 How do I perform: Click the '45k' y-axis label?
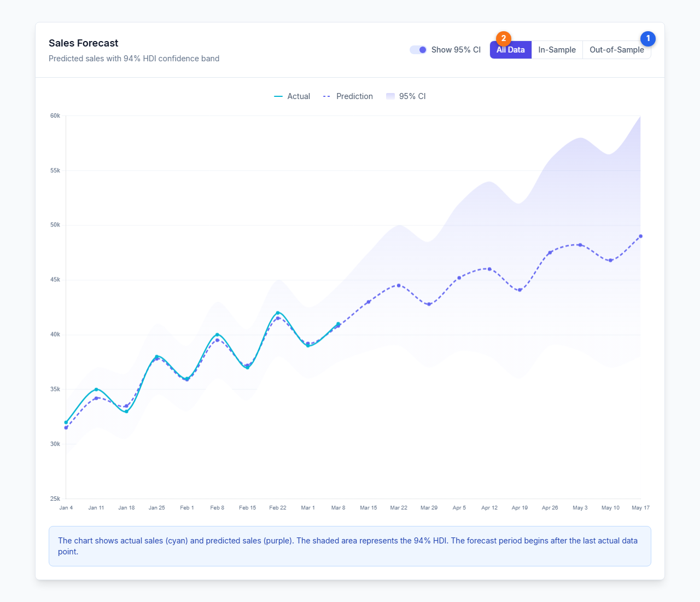pos(55,280)
